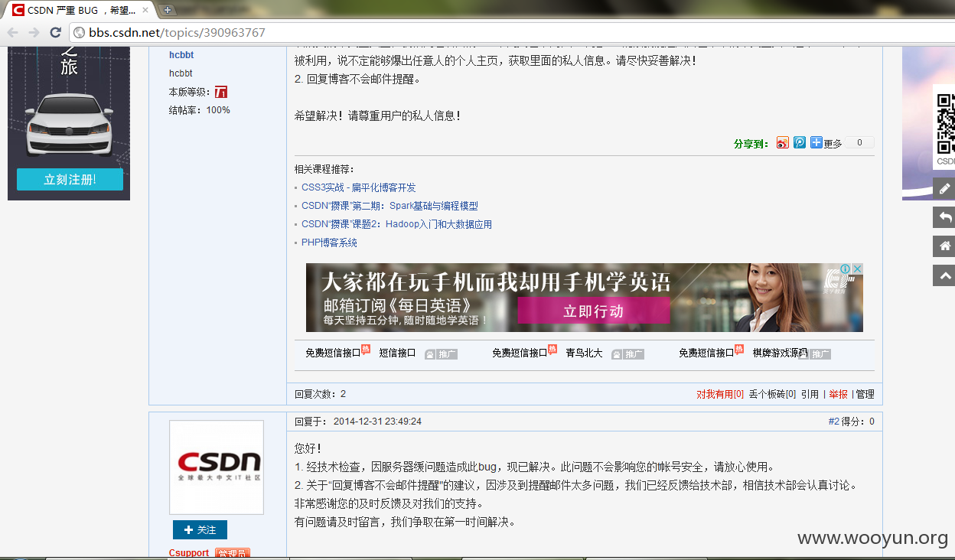
Task: Share to Weibo icon
Action: [782, 142]
